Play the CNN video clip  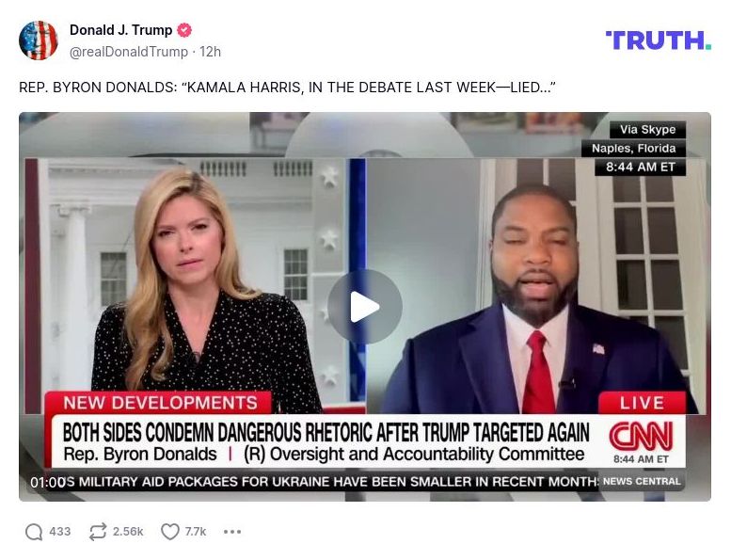click(x=365, y=307)
